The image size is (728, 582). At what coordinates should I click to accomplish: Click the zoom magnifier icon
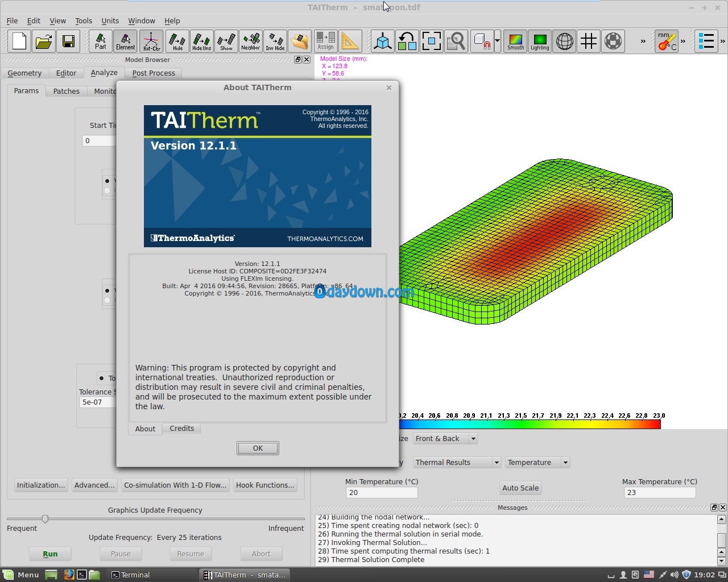tap(456, 41)
